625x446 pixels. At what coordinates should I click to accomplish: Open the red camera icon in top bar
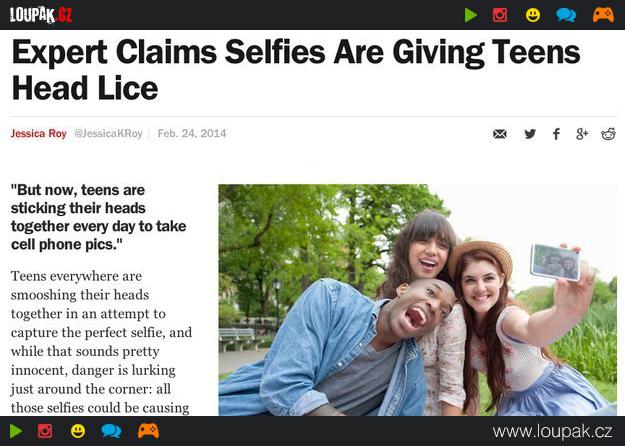click(500, 15)
